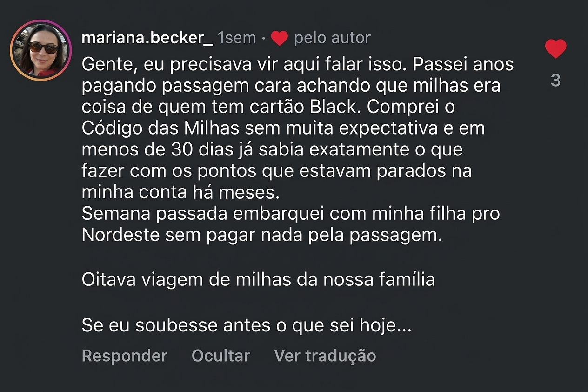Click the like count showing 3
The height and width of the screenshot is (392, 588).
[x=555, y=80]
